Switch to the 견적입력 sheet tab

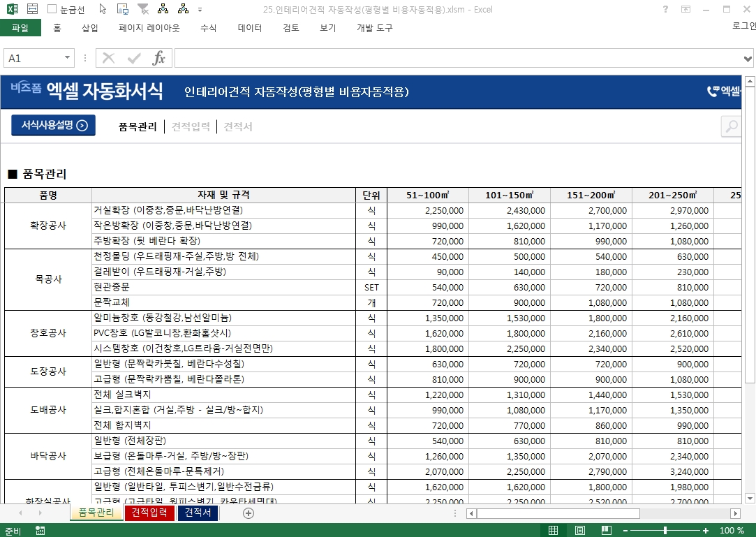coord(149,513)
